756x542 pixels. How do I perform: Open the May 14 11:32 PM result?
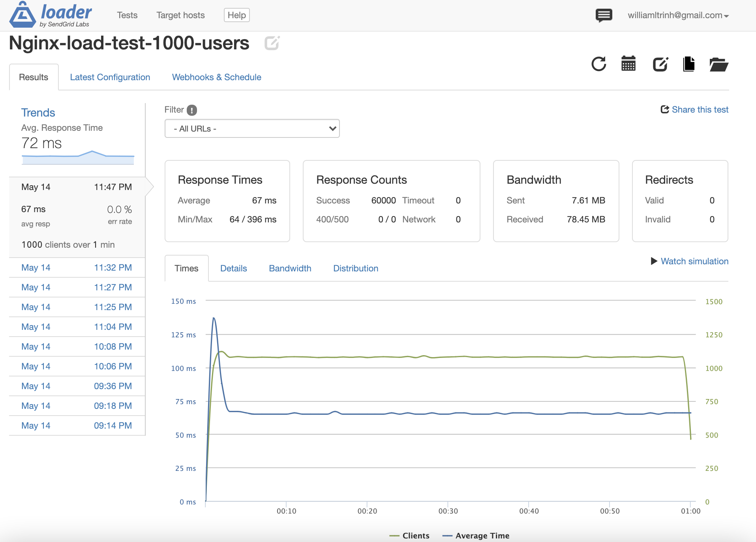click(77, 267)
